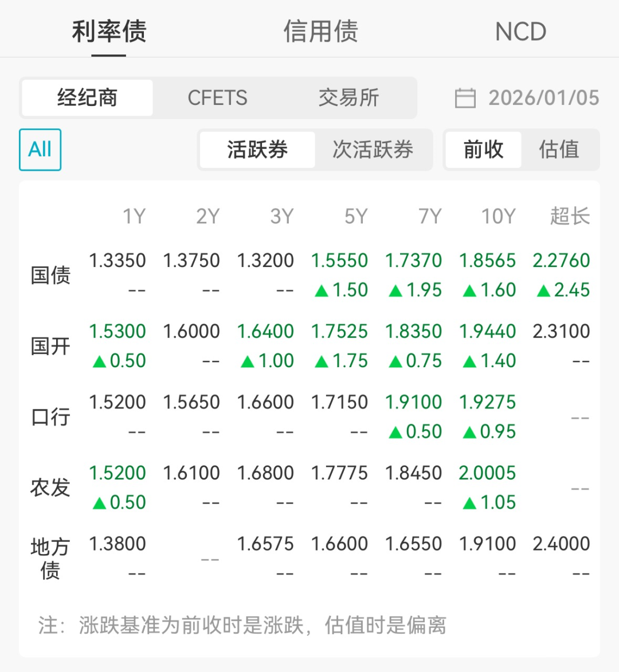Click the 国债 超长 rate 2.2760

(x=562, y=260)
